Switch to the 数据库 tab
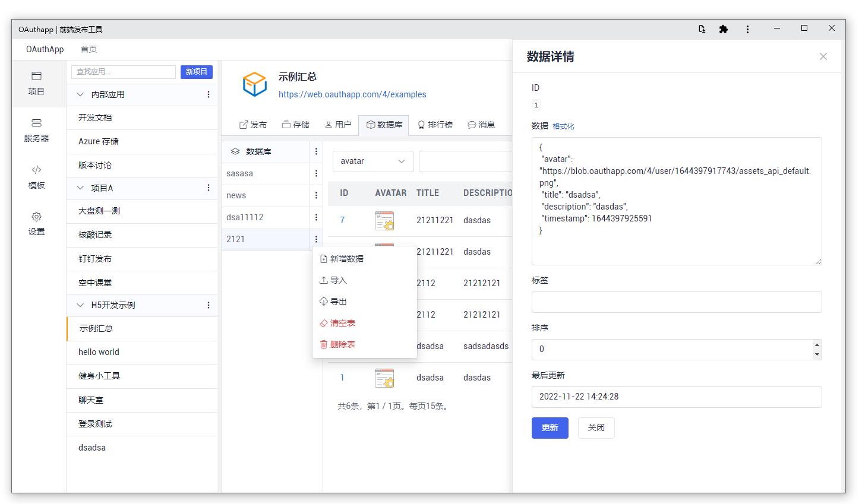 coord(384,125)
